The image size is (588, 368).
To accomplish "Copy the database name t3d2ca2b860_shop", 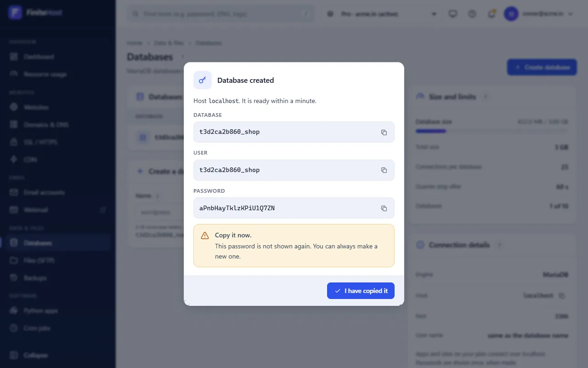I will click(384, 132).
